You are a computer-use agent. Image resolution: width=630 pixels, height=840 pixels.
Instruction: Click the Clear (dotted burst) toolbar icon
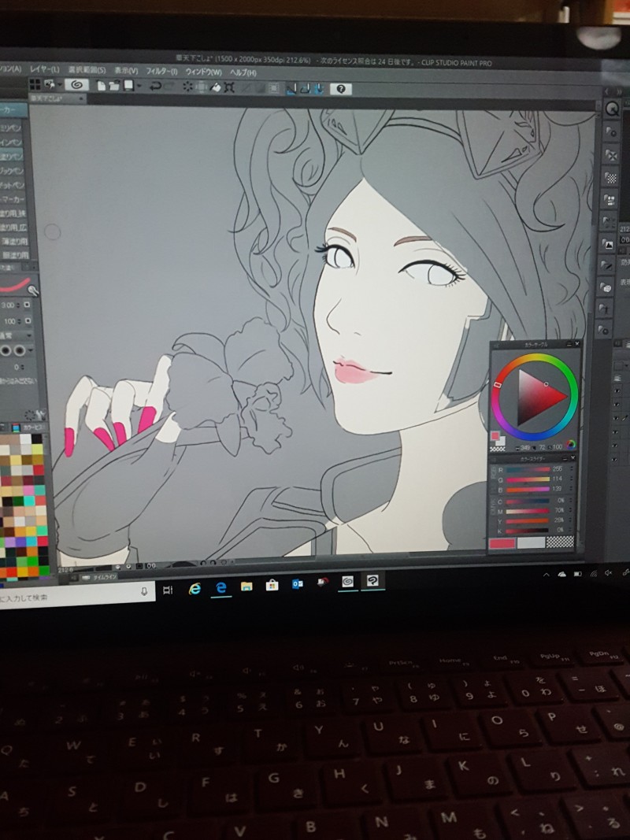tap(187, 87)
